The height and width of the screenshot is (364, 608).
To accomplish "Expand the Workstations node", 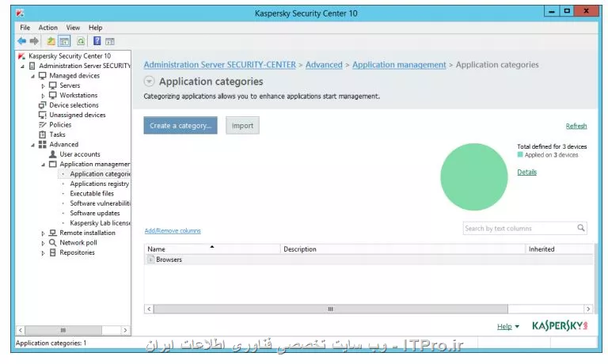I will (43, 96).
